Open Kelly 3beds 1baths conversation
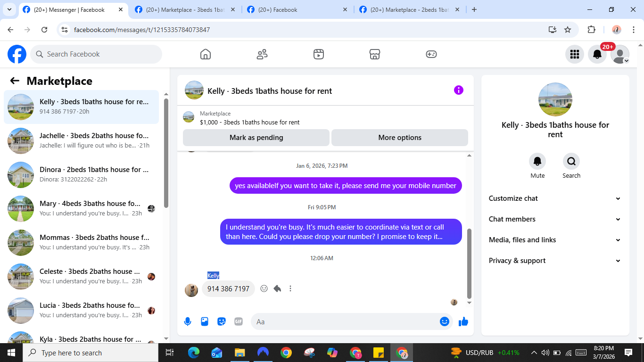 pyautogui.click(x=81, y=107)
